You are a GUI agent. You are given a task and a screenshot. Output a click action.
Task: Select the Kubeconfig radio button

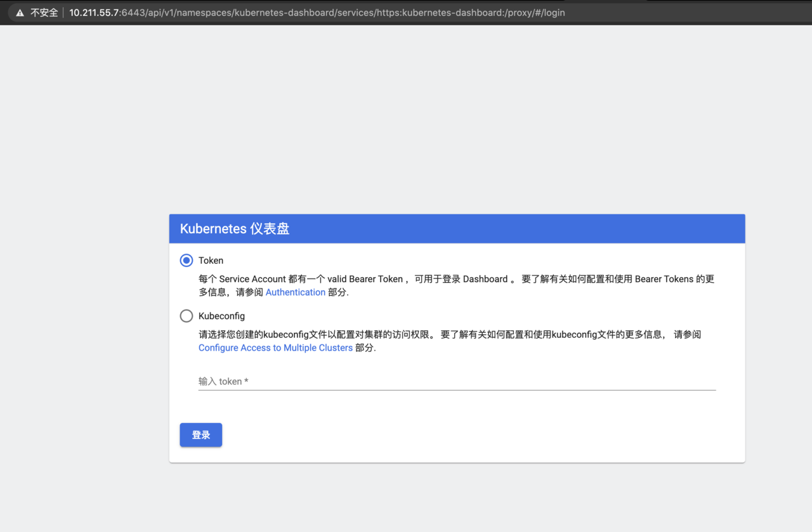187,316
